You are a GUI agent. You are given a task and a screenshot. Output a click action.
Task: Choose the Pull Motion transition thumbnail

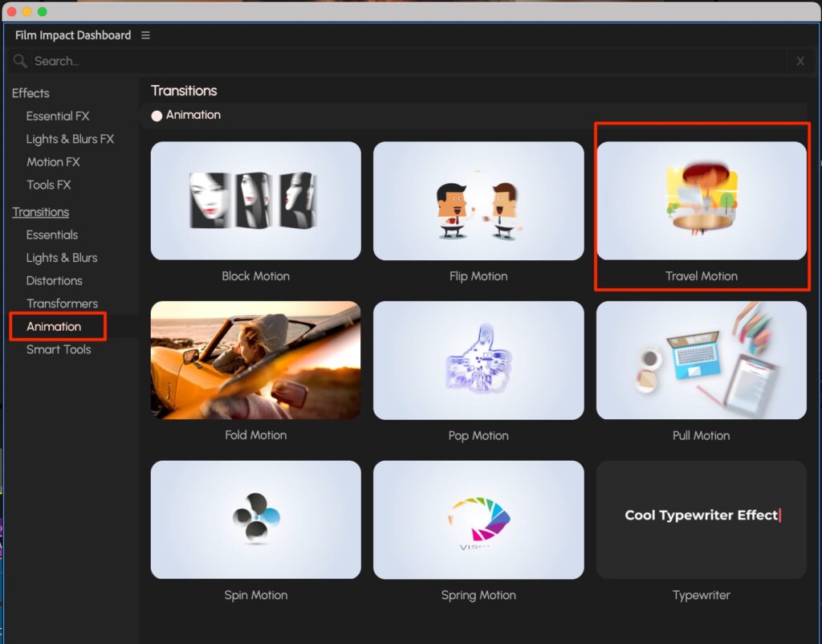tap(701, 360)
